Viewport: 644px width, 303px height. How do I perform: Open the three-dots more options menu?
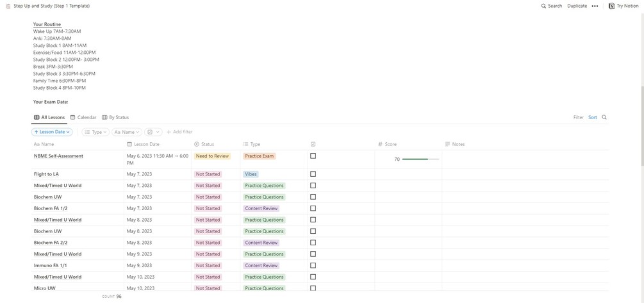click(595, 6)
